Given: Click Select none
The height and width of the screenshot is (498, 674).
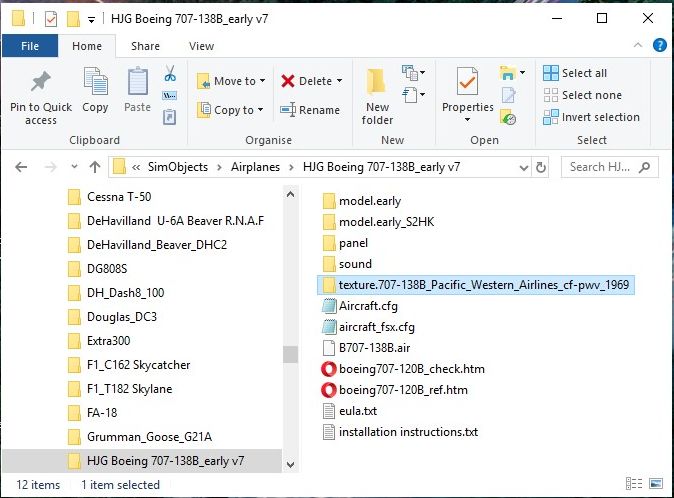Looking at the screenshot, I should pyautogui.click(x=582, y=95).
